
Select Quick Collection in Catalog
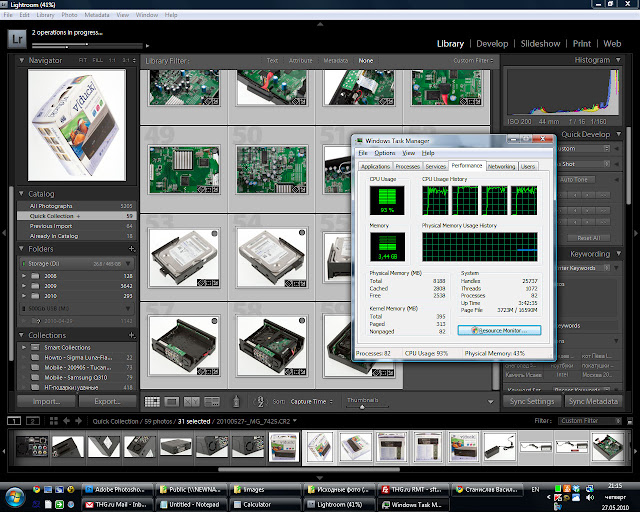[77, 216]
